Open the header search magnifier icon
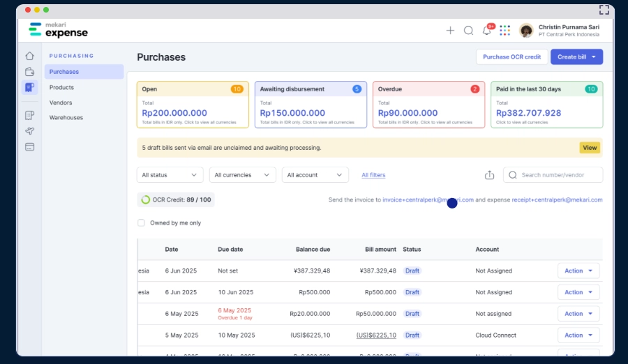 (469, 31)
